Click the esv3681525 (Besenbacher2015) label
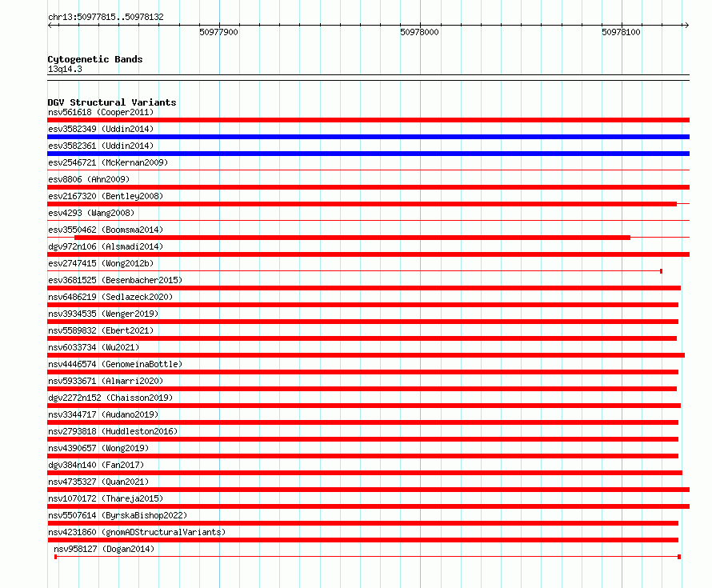The height and width of the screenshot is (588, 712). tap(115, 280)
